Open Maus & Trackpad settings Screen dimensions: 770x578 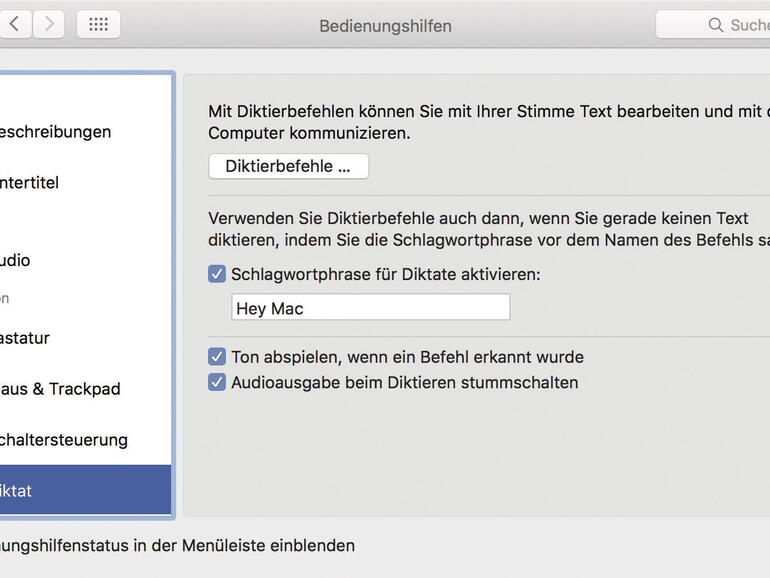(x=60, y=389)
